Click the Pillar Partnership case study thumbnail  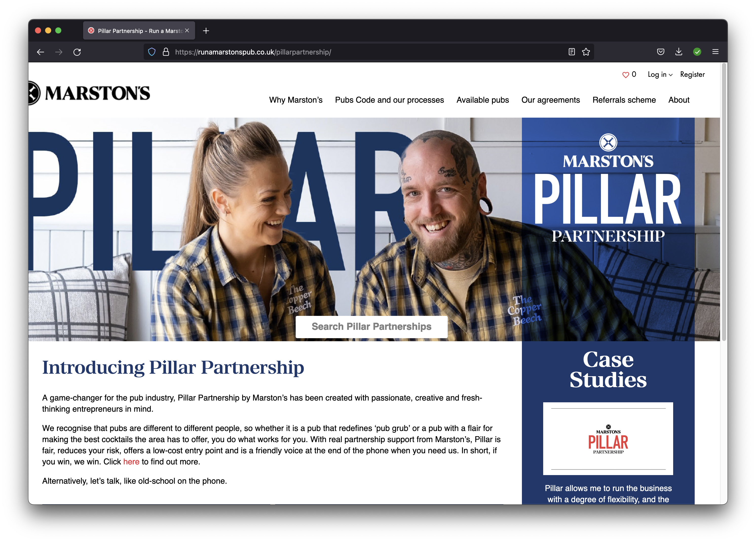pos(608,439)
